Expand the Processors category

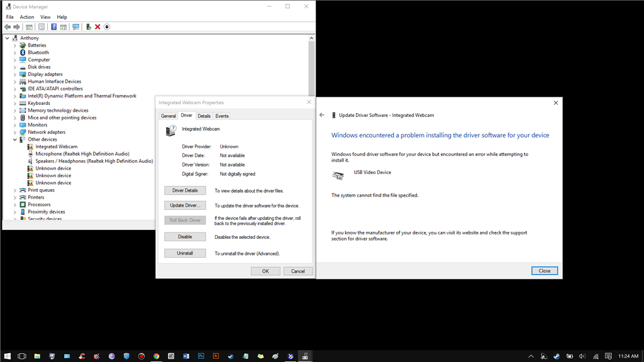pyautogui.click(x=15, y=205)
